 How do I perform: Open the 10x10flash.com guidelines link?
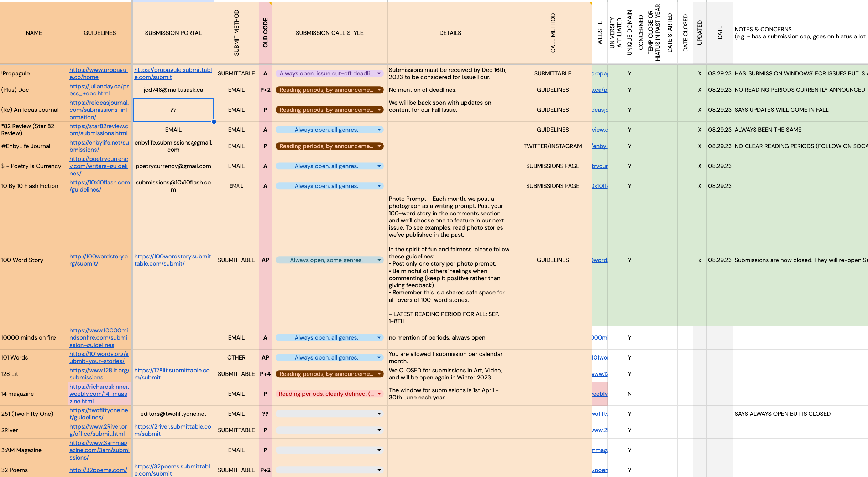coord(100,186)
